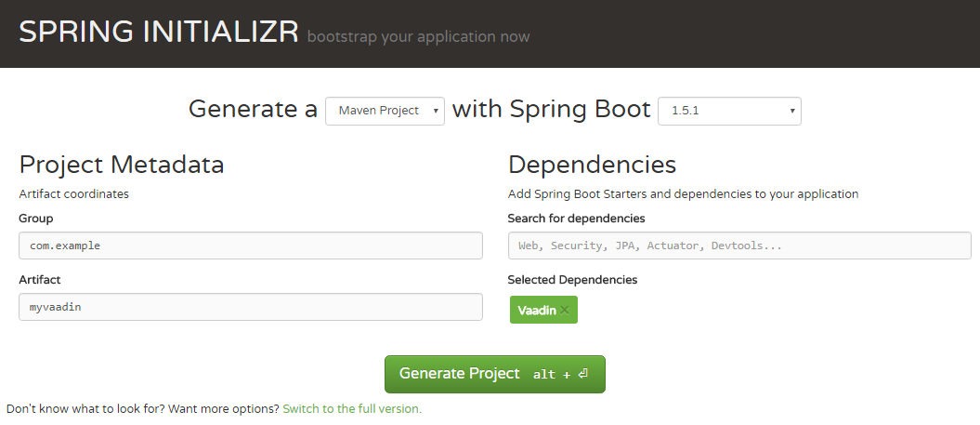
Task: Select the green Vaadin dependency tag
Action: (536, 311)
